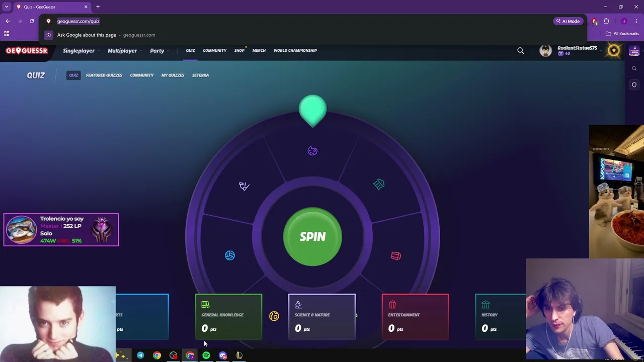Viewport: 644px width, 362px height.
Task: Open the General Knowledge category card
Action: point(228,317)
